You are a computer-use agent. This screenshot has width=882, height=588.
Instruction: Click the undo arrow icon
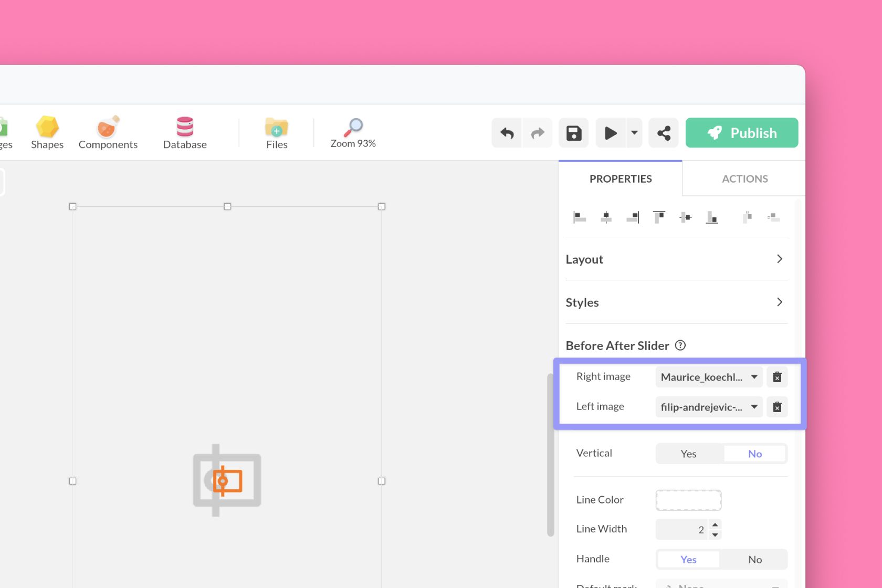pyautogui.click(x=507, y=133)
